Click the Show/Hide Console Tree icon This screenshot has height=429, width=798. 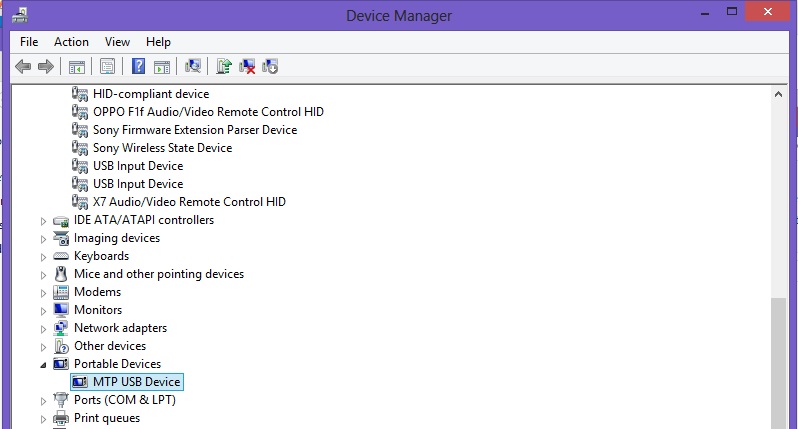(x=77, y=66)
